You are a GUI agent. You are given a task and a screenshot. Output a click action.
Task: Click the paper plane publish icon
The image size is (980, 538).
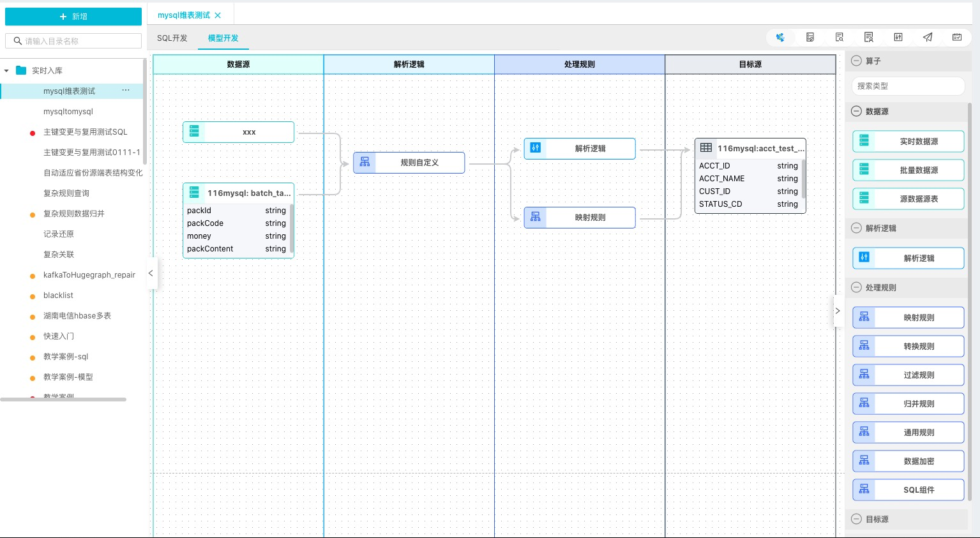[x=928, y=38]
